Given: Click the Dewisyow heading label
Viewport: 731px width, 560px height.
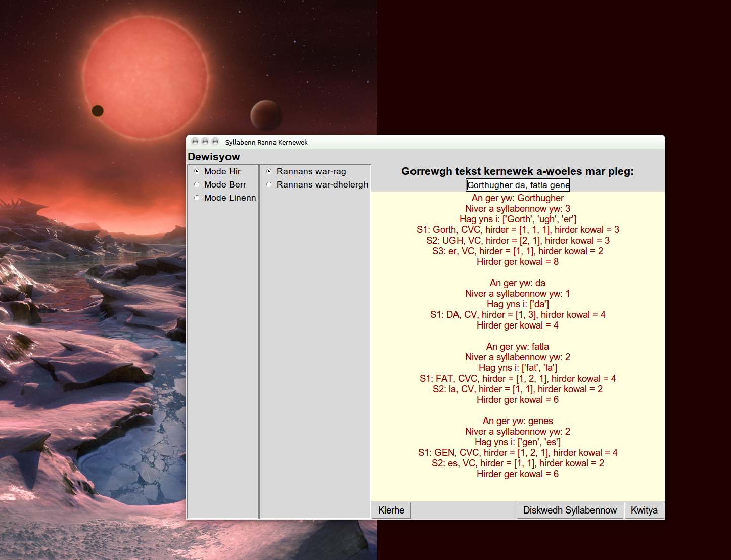Looking at the screenshot, I should click(214, 157).
